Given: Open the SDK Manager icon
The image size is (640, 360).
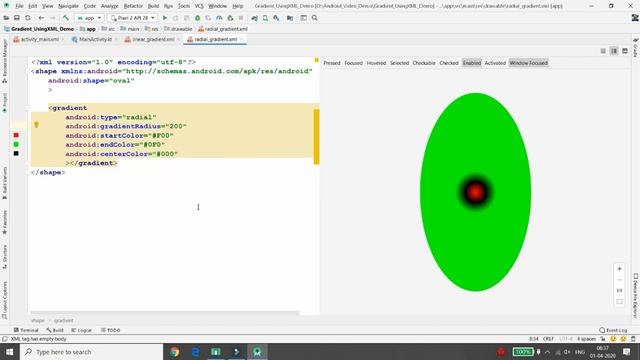Looking at the screenshot, I should click(x=276, y=18).
